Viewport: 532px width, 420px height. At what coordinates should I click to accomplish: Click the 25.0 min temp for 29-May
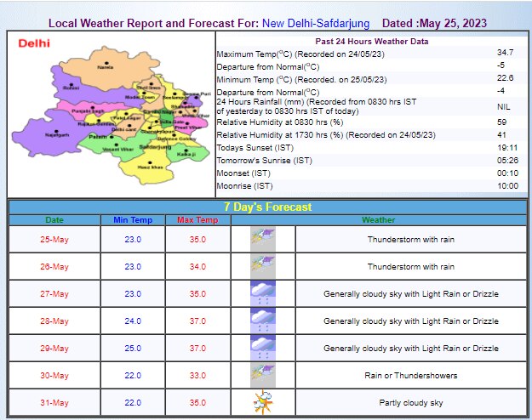[x=133, y=348]
